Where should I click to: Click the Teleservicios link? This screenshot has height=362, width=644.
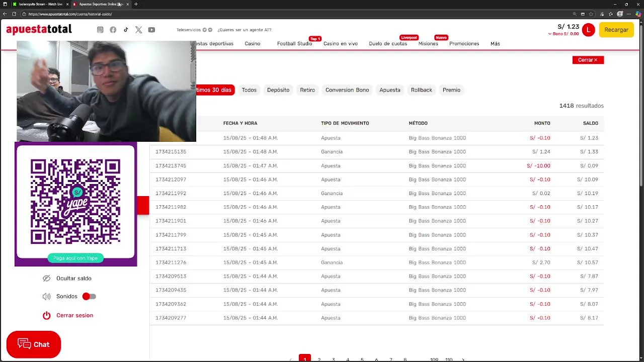(189, 30)
